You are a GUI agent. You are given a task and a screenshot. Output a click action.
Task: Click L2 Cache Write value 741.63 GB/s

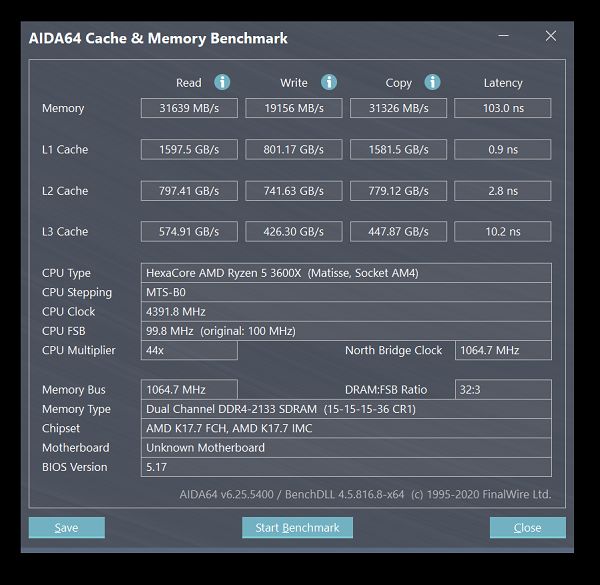(293, 191)
